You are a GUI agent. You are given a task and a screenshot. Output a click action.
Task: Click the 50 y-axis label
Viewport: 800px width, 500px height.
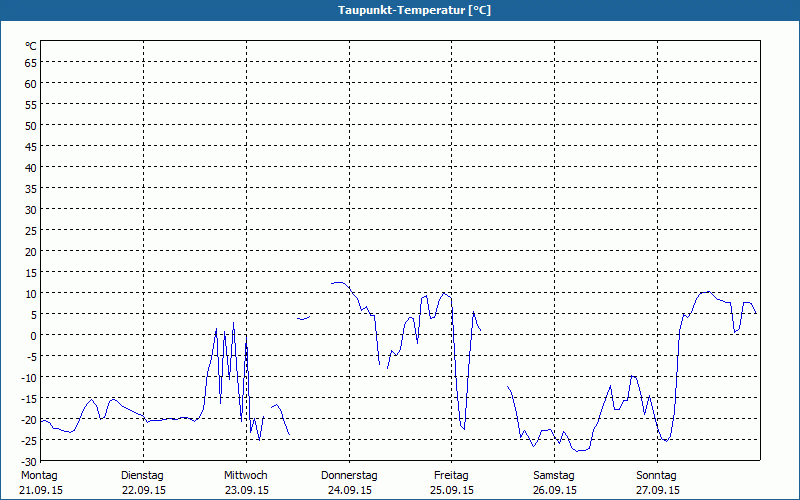pyautogui.click(x=31, y=126)
